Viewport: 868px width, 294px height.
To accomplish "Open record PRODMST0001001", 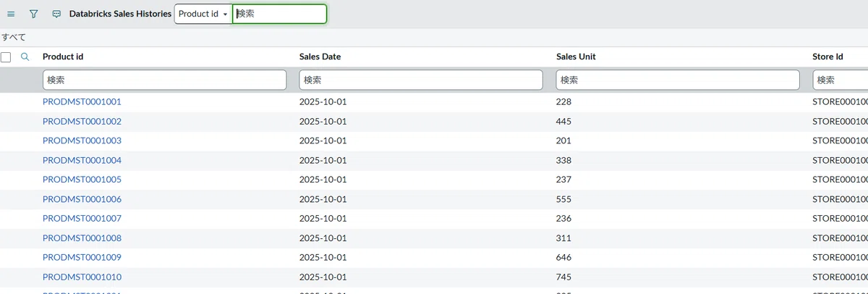I will [82, 102].
